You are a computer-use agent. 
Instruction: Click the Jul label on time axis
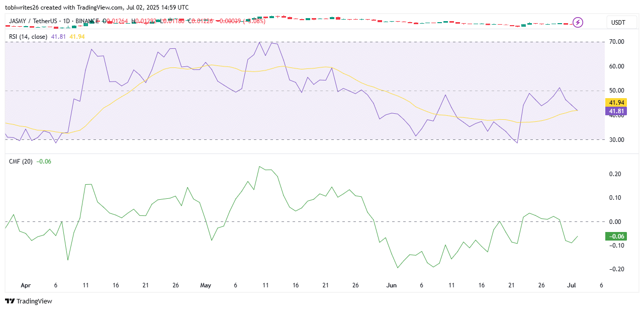(571, 285)
